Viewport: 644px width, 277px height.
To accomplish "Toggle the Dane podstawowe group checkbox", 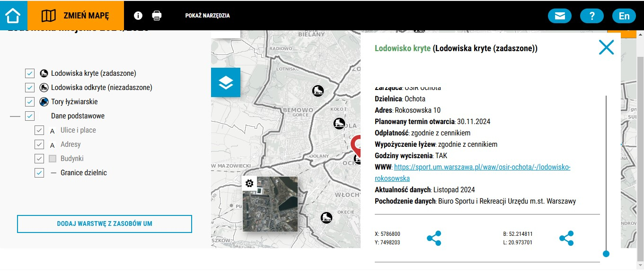I will (30, 116).
